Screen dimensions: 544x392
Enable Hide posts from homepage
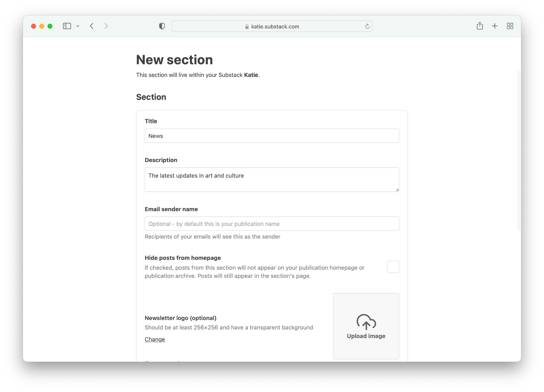click(393, 267)
